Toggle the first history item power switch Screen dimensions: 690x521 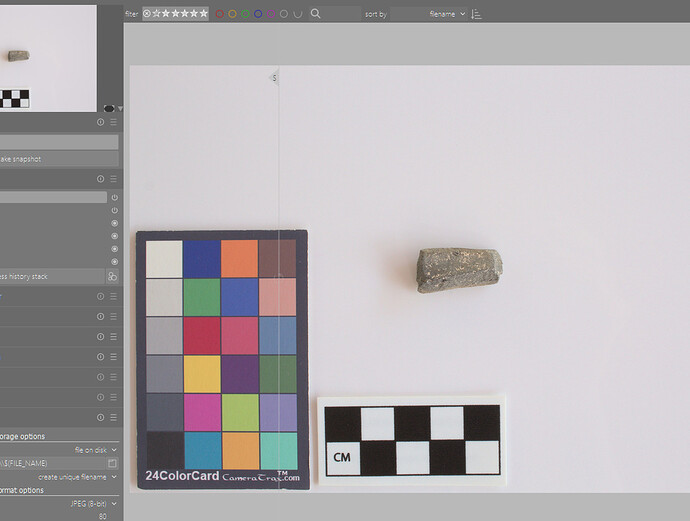(x=114, y=197)
